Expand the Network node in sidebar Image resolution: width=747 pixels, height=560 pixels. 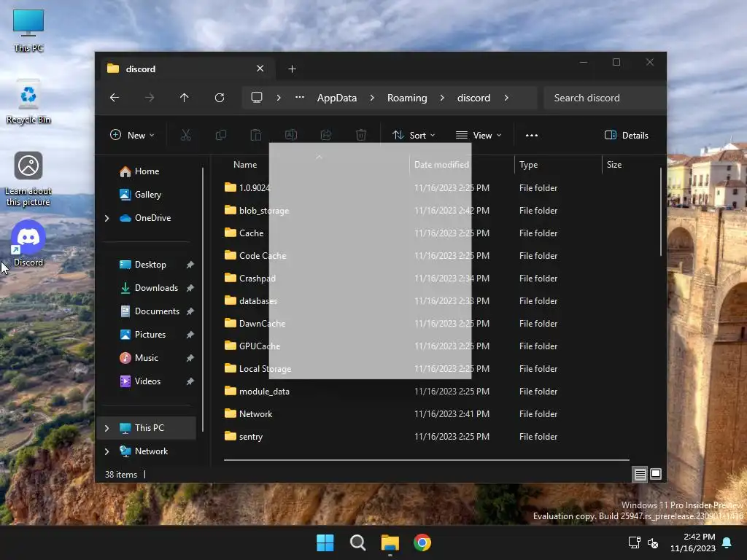[107, 451]
